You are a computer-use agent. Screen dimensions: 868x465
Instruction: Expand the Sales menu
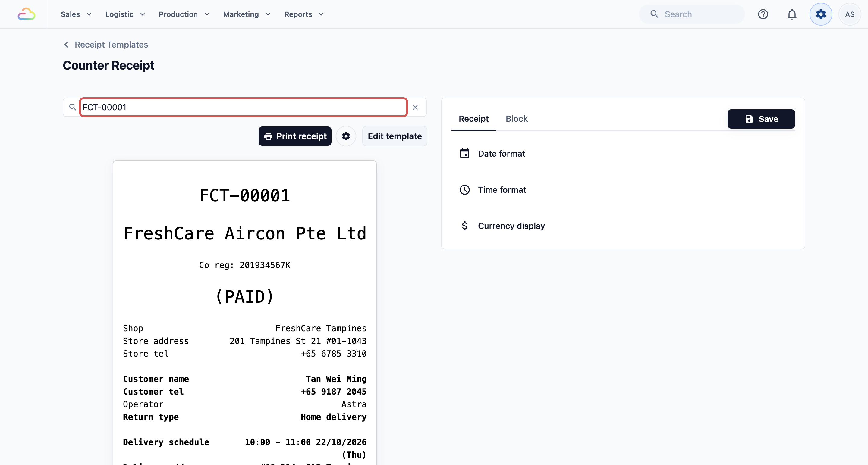tap(76, 14)
